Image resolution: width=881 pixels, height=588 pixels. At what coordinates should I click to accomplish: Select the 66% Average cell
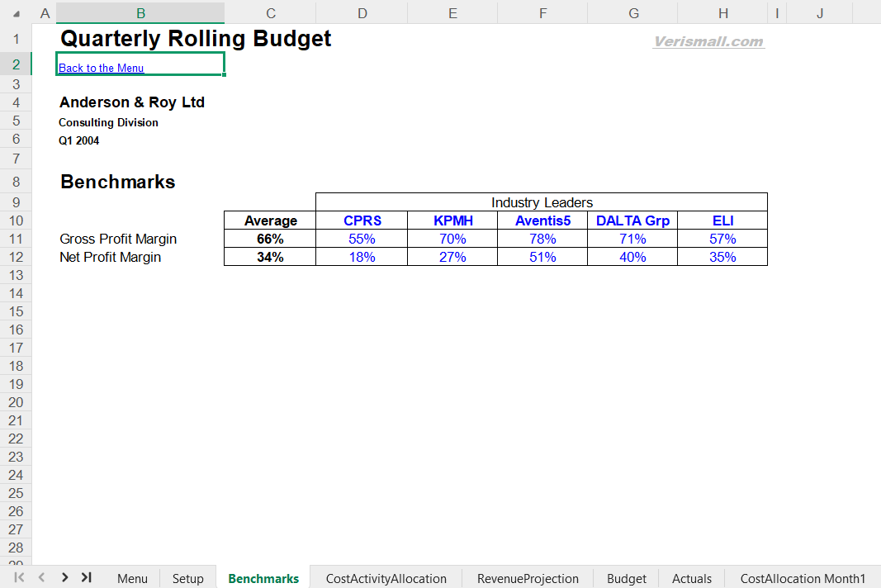(x=268, y=239)
